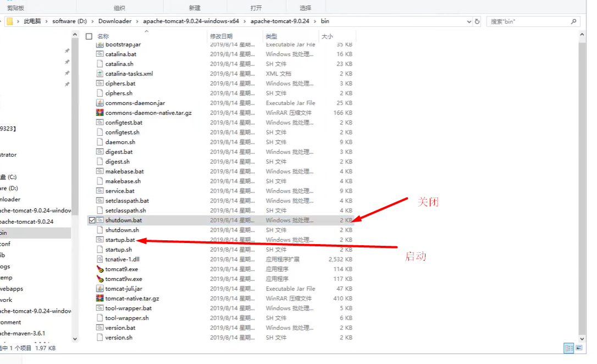This screenshot has height=364, width=597.
Task: Sort by the 类型 column header
Action: click(272, 36)
